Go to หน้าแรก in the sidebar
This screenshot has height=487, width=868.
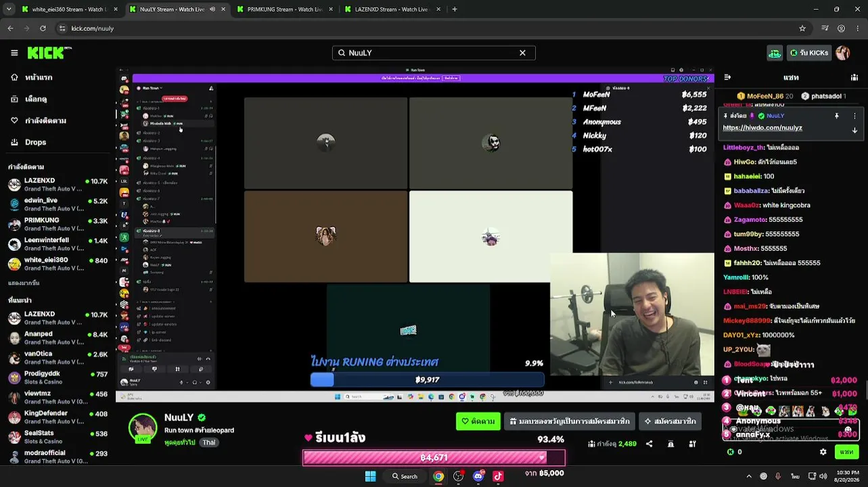point(39,77)
